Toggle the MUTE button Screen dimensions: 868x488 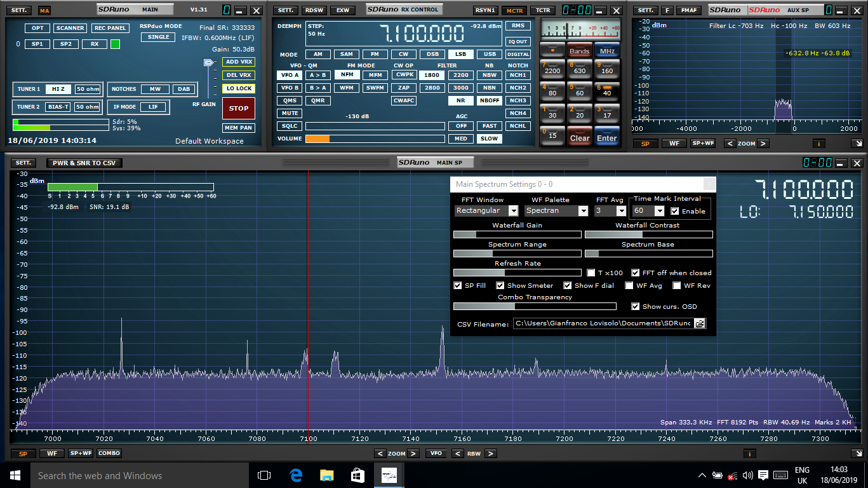coord(290,113)
